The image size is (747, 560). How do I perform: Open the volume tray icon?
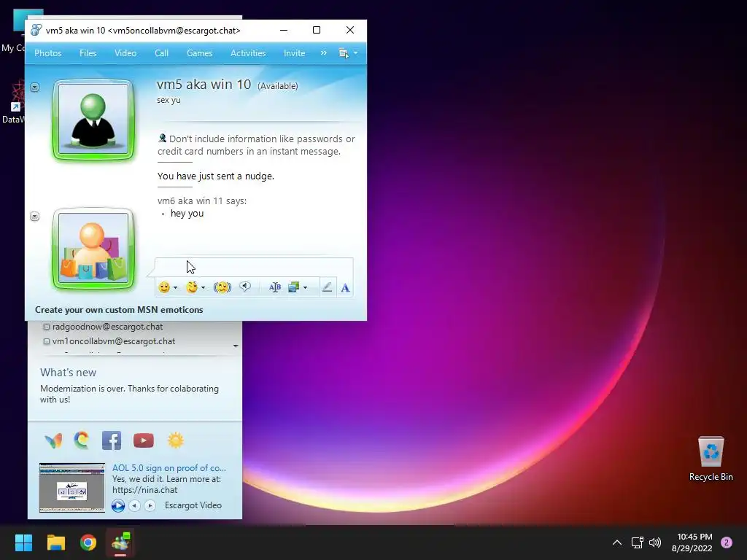coord(656,542)
